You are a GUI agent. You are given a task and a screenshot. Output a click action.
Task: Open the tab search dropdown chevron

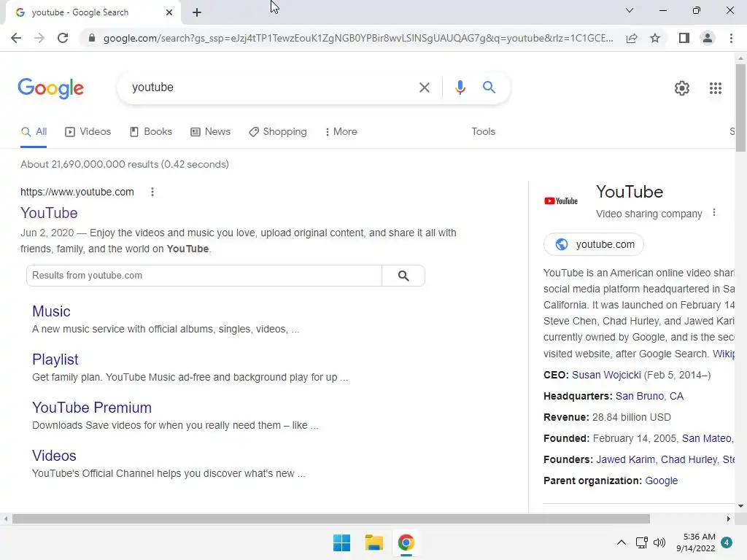point(630,10)
